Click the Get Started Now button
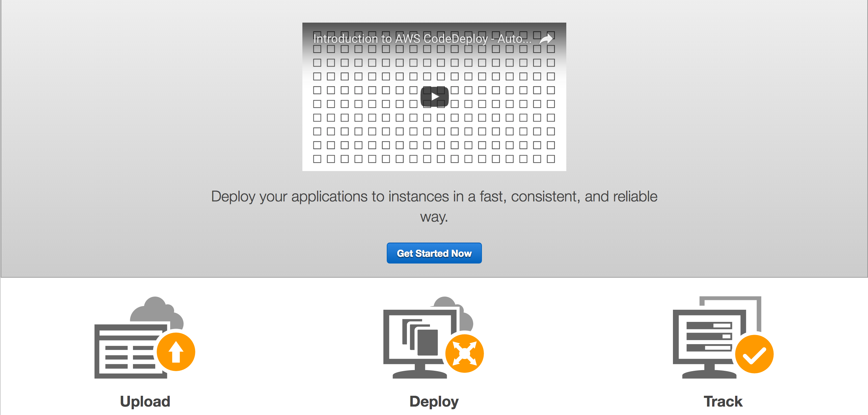Screen dimensions: 868x415 434,253
